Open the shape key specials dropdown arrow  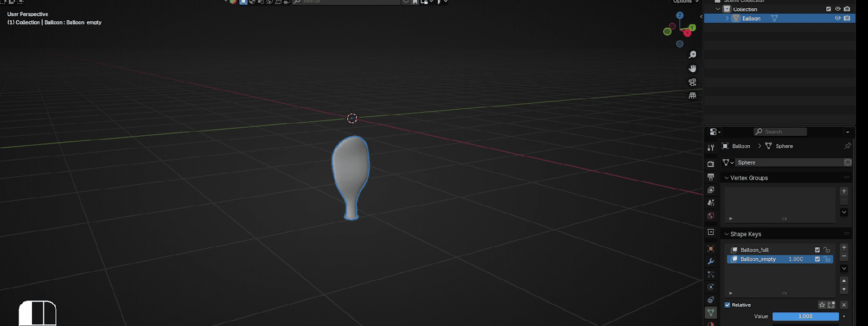point(844,268)
